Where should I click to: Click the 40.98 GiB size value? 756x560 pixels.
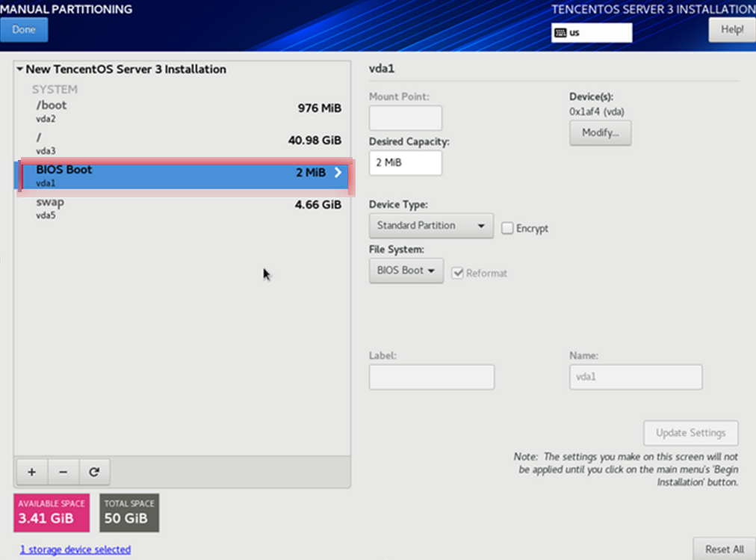tap(315, 141)
